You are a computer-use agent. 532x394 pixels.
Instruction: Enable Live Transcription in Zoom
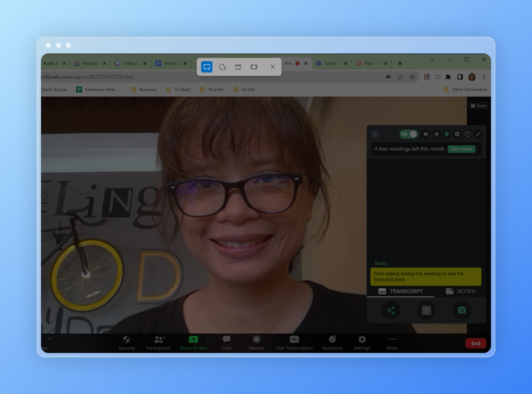tap(294, 343)
